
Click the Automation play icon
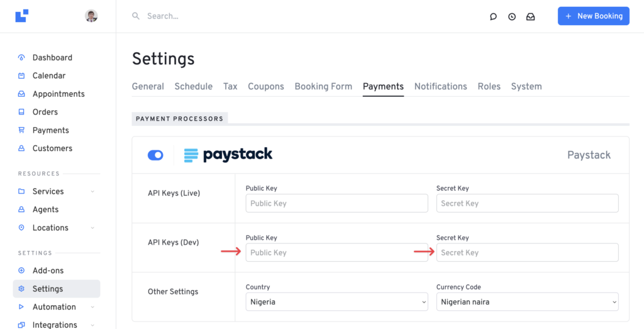(x=21, y=307)
